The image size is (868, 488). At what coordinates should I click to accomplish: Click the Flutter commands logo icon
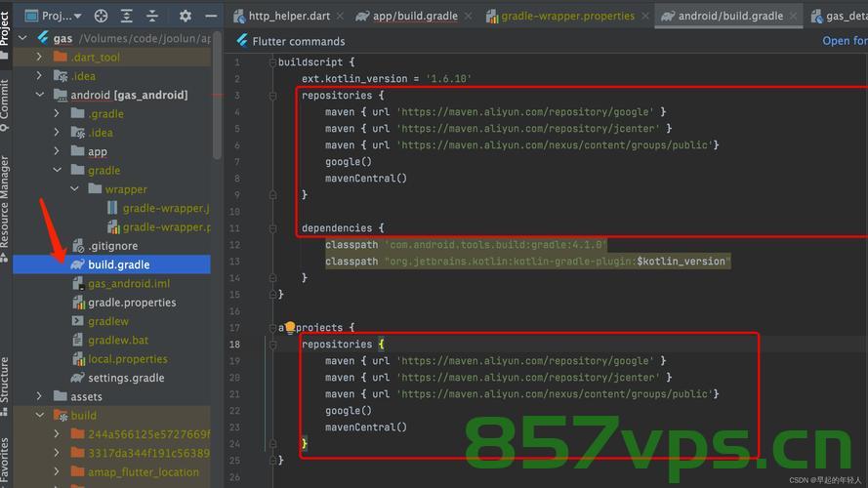coord(242,40)
